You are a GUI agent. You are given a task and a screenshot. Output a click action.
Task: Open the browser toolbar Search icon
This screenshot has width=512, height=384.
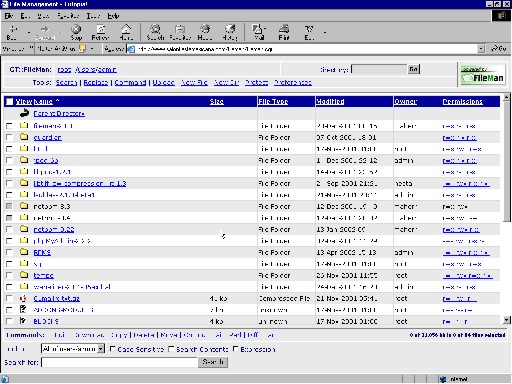point(155,29)
